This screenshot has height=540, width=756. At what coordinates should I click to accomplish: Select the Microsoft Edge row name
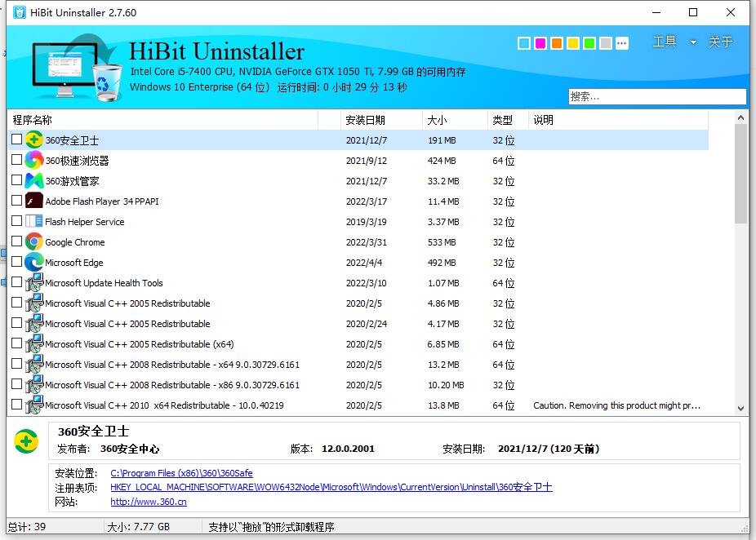pyautogui.click(x=73, y=263)
